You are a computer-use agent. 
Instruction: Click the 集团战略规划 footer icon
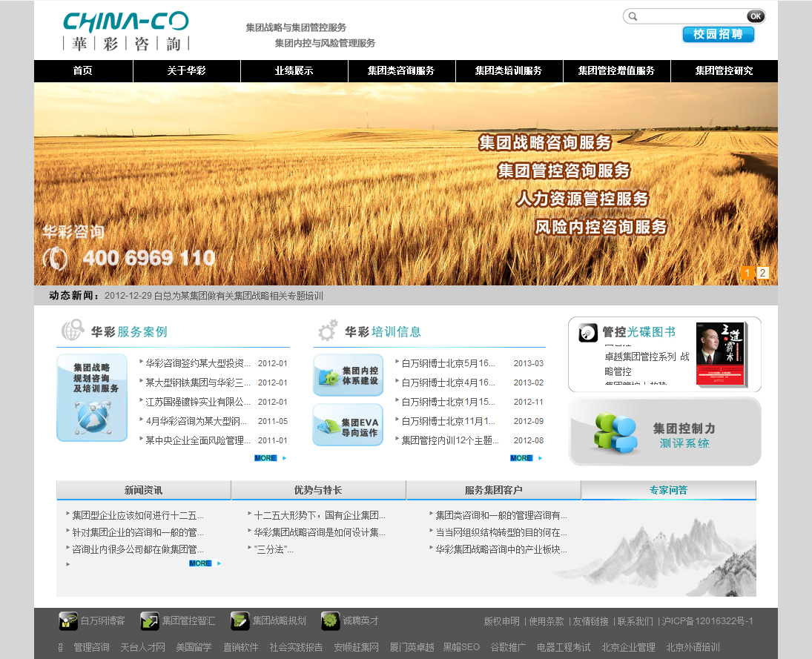tap(240, 620)
